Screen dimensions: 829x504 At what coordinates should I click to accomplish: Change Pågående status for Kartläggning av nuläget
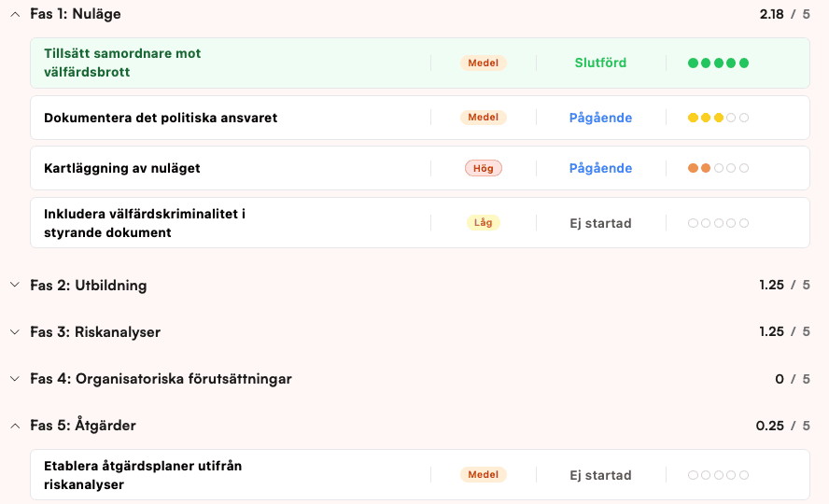[600, 168]
